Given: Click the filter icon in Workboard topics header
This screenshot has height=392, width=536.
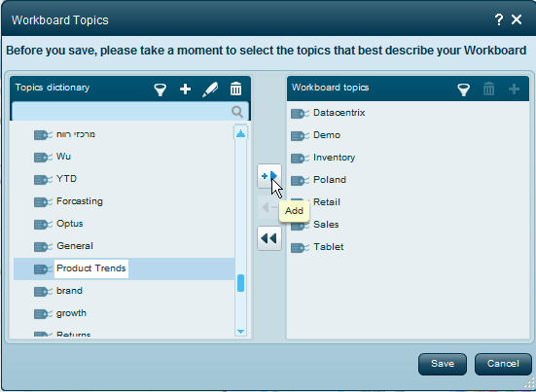Looking at the screenshot, I should coord(464,89).
